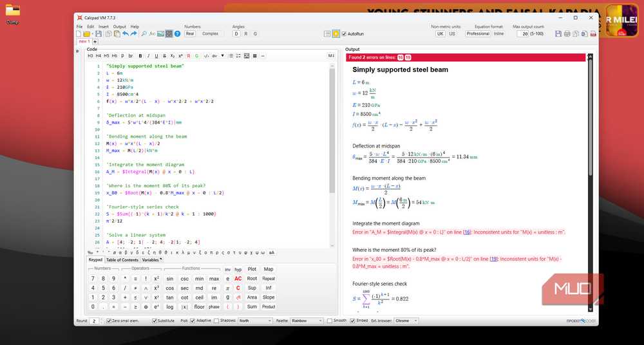Click the New file icon in toolbar
The image size is (644, 345).
pyautogui.click(x=79, y=33)
